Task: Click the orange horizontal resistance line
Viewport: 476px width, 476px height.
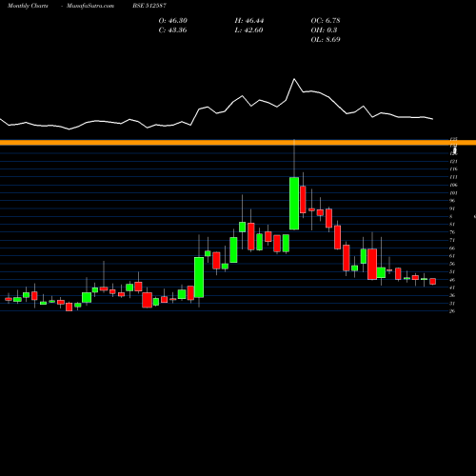Action: [238, 143]
